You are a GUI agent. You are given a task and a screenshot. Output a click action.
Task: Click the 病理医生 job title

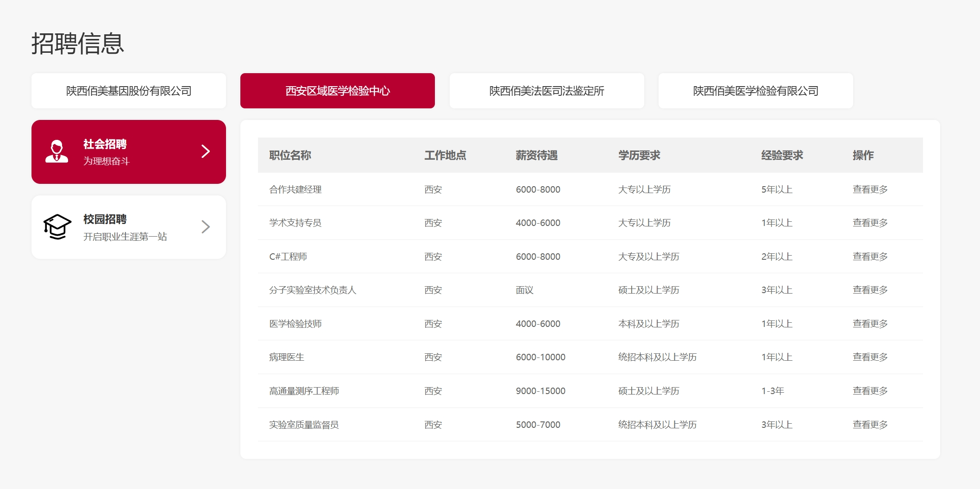point(287,357)
